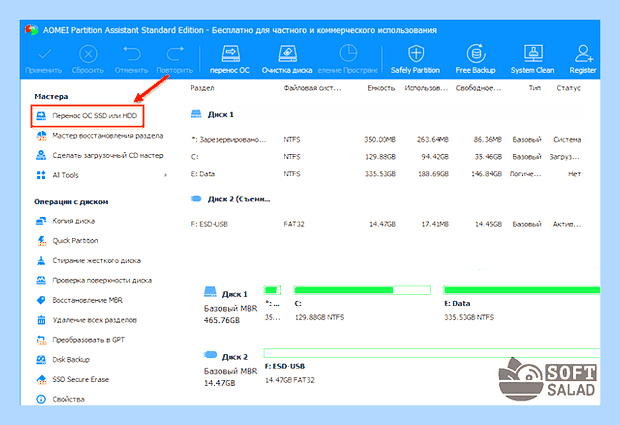Click the Register user icon
The image size is (620, 425).
[x=583, y=54]
